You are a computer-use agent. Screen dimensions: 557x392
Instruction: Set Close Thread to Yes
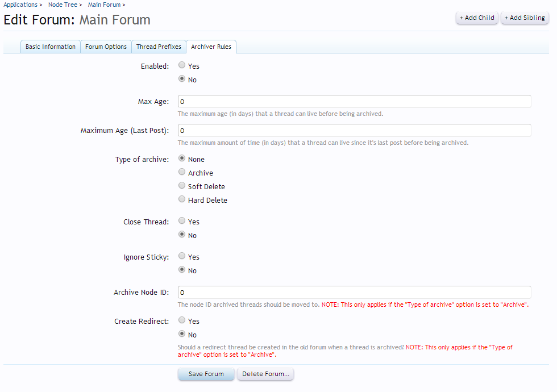182,222
